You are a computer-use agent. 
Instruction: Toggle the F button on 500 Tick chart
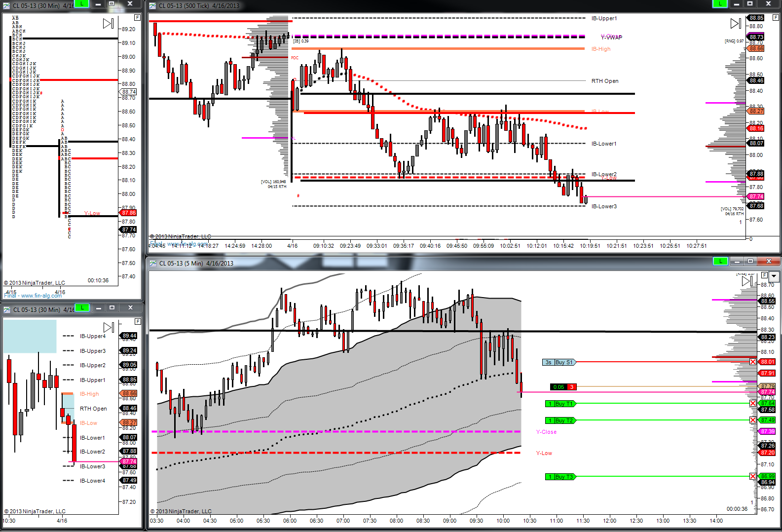pyautogui.click(x=776, y=17)
